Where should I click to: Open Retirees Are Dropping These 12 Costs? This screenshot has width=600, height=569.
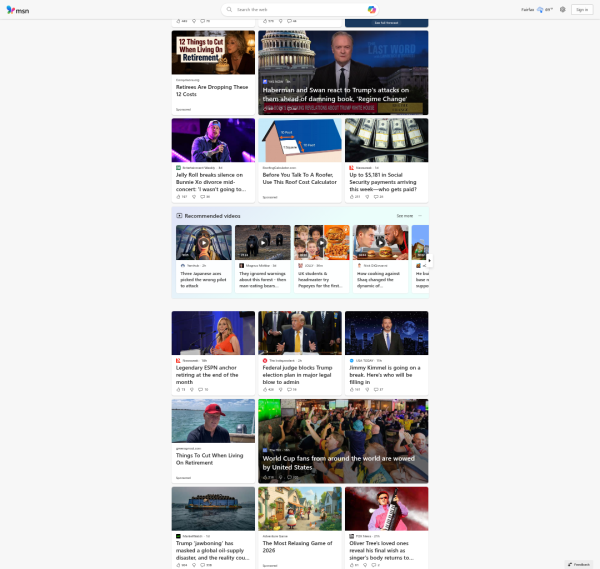click(x=212, y=91)
